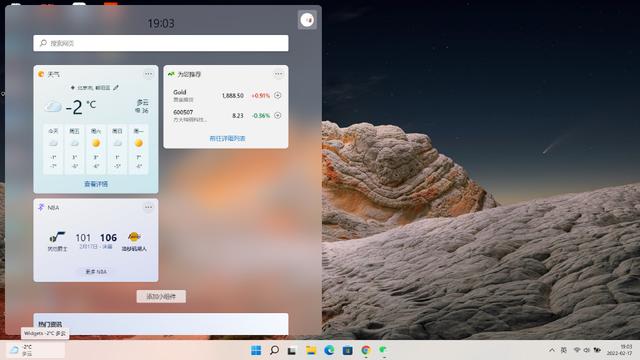
Task: Select today's forecast column in Weather widget
Action: (53, 149)
